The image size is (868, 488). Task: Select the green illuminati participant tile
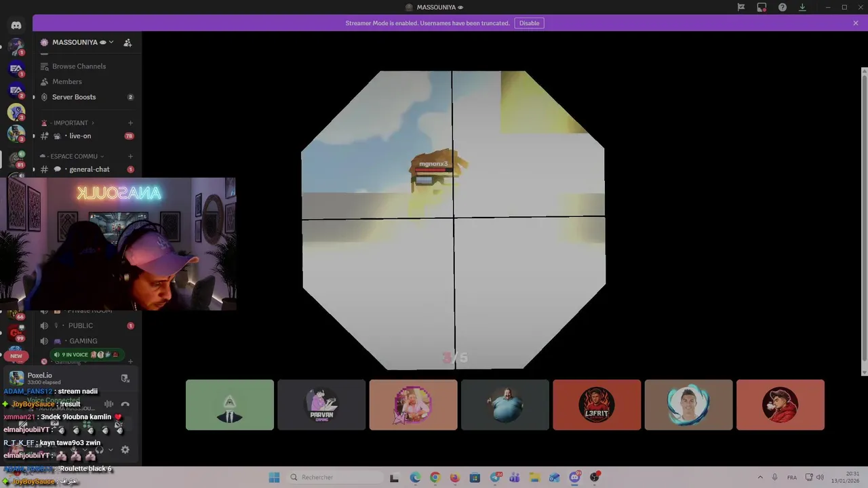coord(230,405)
